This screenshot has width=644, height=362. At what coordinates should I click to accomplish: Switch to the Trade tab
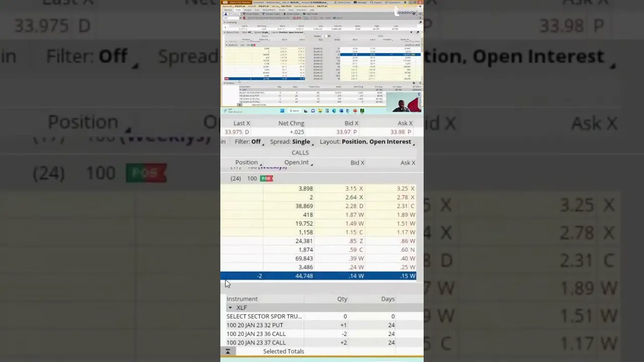(x=238, y=10)
